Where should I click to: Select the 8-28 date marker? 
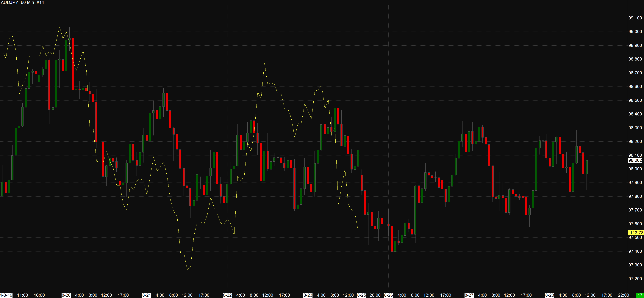(549, 295)
